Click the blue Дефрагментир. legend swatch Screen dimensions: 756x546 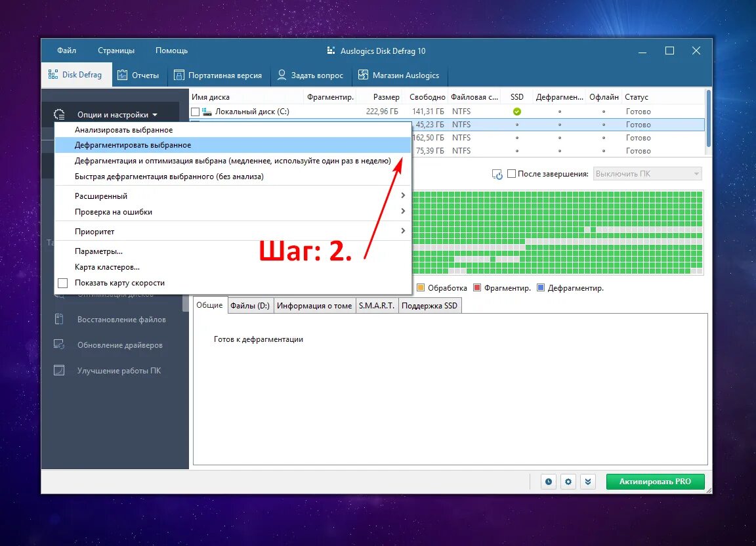point(541,288)
